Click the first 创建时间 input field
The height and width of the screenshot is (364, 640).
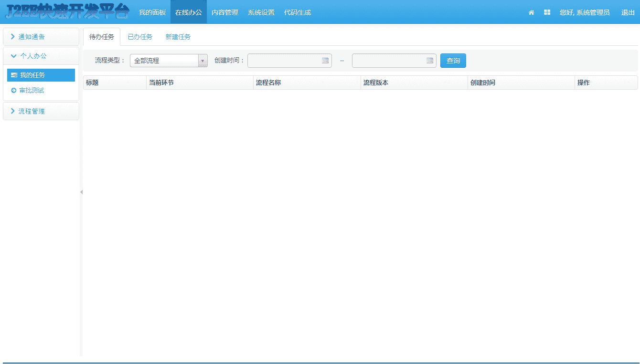coord(287,61)
